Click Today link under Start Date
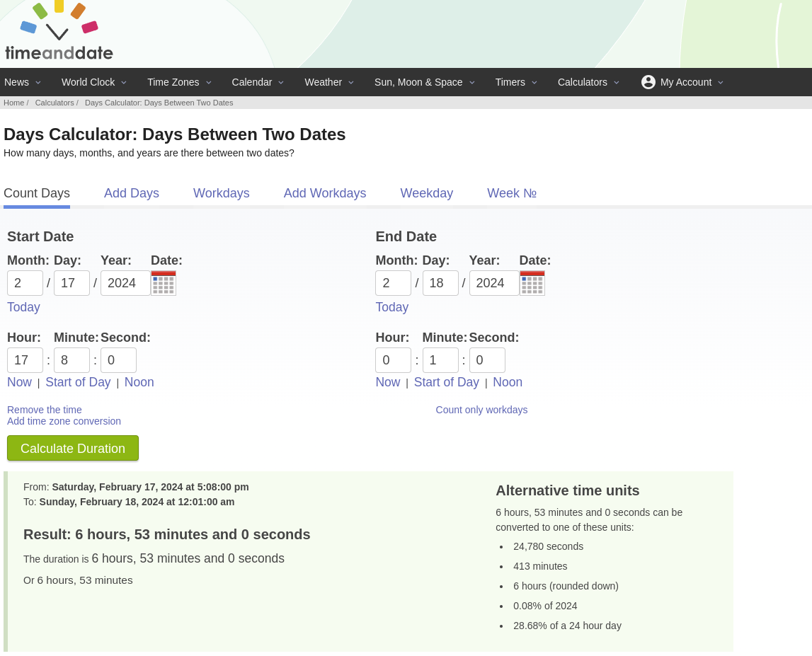Image resolution: width=812 pixels, height=656 pixels. [23, 307]
